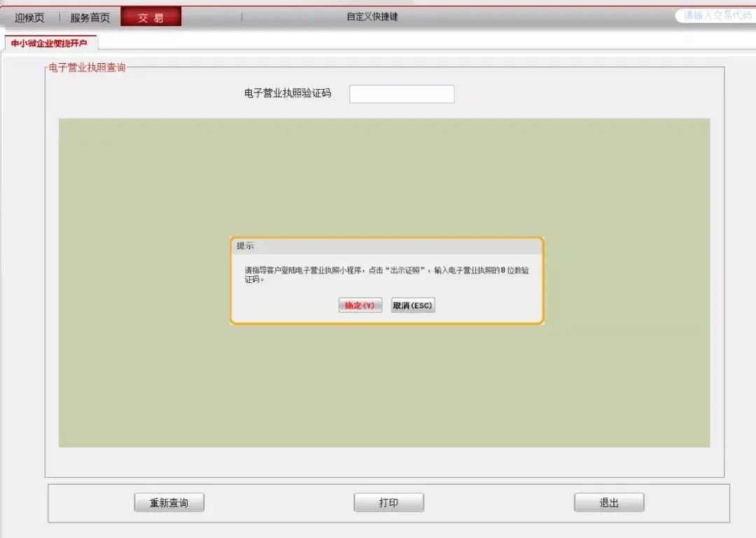Click the divider between 迎候页 and 服务首页

tap(59, 18)
